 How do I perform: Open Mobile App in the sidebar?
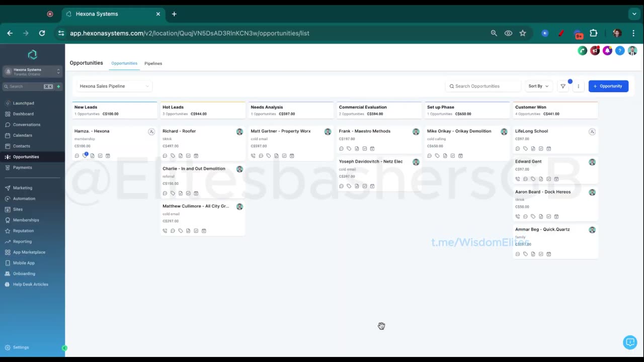click(24, 263)
